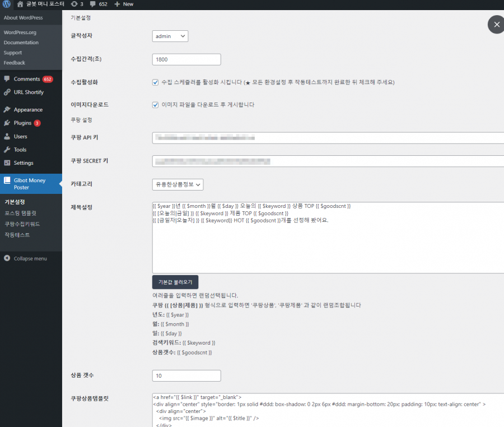The height and width of the screenshot is (427, 504).
Task: Click the Plugins plug icon
Action: tap(7, 123)
